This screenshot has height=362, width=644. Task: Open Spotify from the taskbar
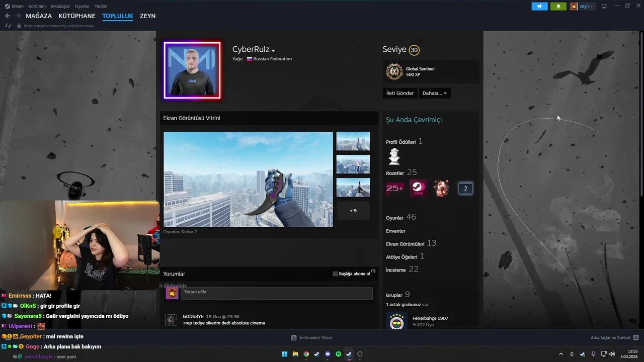click(x=338, y=354)
